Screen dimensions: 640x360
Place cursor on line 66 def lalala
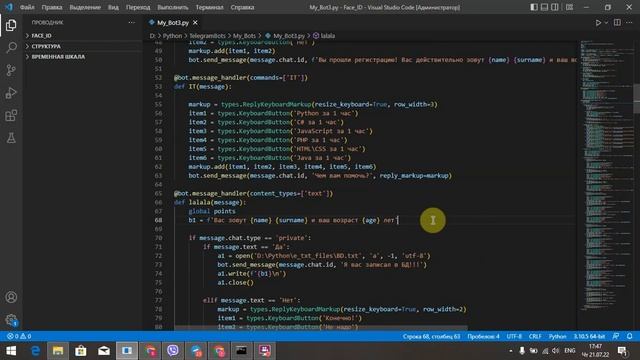click(210, 202)
